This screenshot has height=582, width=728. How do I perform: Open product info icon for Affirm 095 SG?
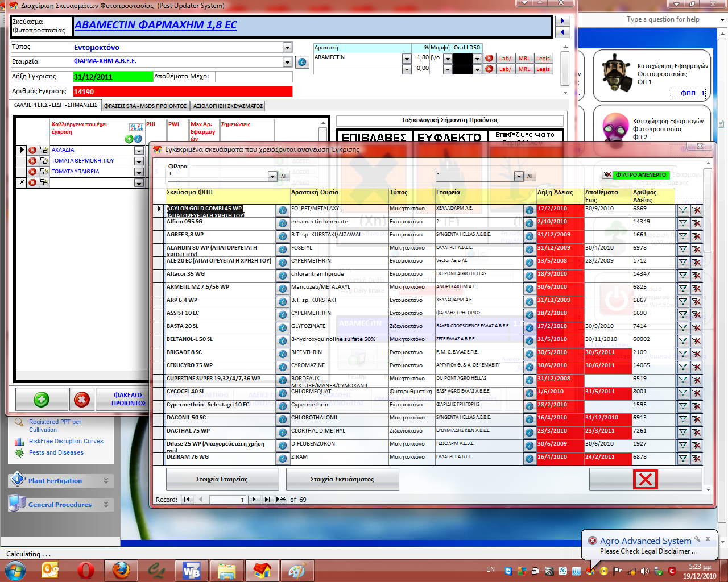pyautogui.click(x=283, y=223)
